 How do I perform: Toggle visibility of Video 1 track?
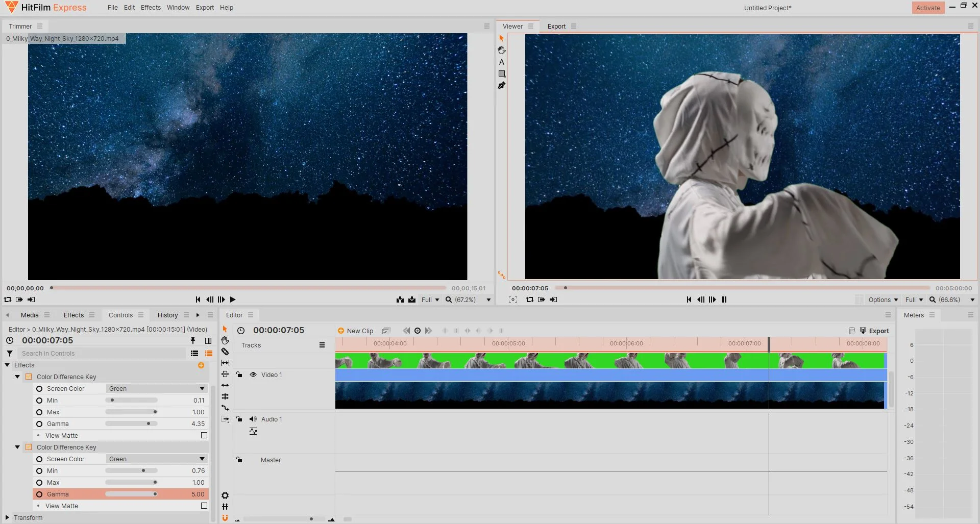pos(253,375)
